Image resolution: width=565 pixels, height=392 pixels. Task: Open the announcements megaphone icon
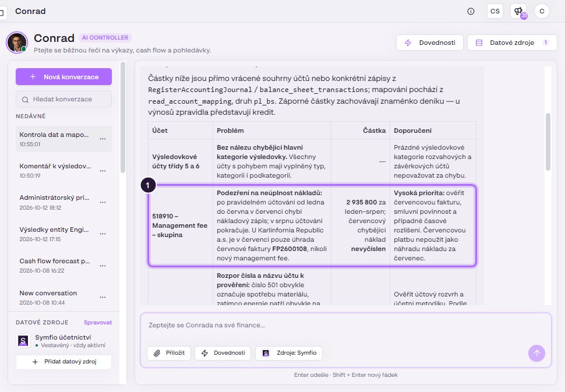click(x=518, y=11)
